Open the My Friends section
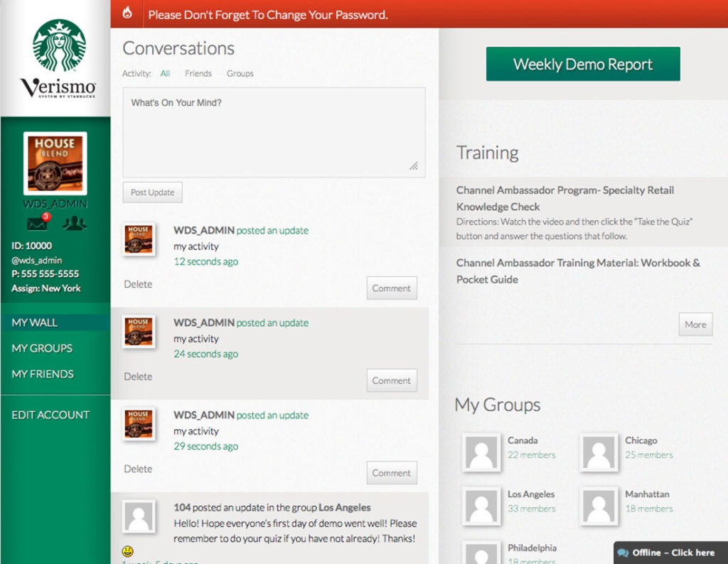This screenshot has width=728, height=564. click(43, 374)
